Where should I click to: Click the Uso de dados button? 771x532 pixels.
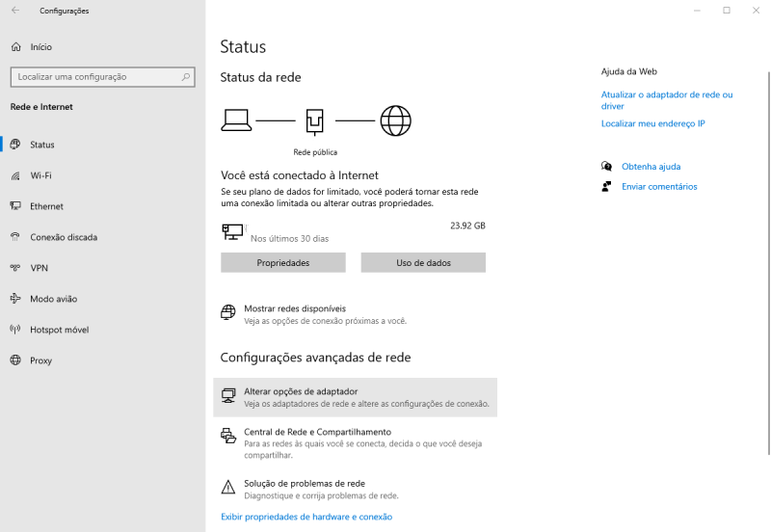click(x=423, y=262)
